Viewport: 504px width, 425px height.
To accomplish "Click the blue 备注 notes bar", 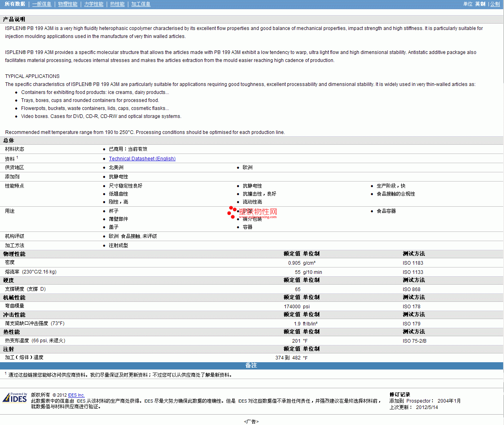I will (251, 365).
